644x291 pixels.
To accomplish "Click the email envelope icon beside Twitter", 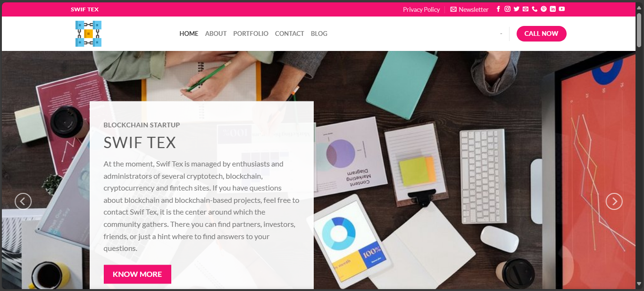I will (x=526, y=9).
